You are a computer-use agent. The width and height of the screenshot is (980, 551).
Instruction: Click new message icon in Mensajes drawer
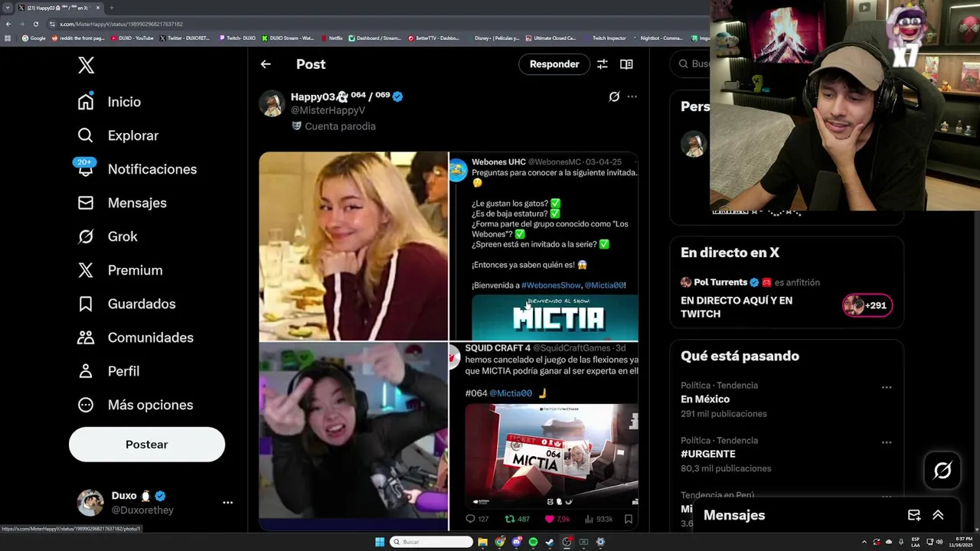[x=914, y=515]
